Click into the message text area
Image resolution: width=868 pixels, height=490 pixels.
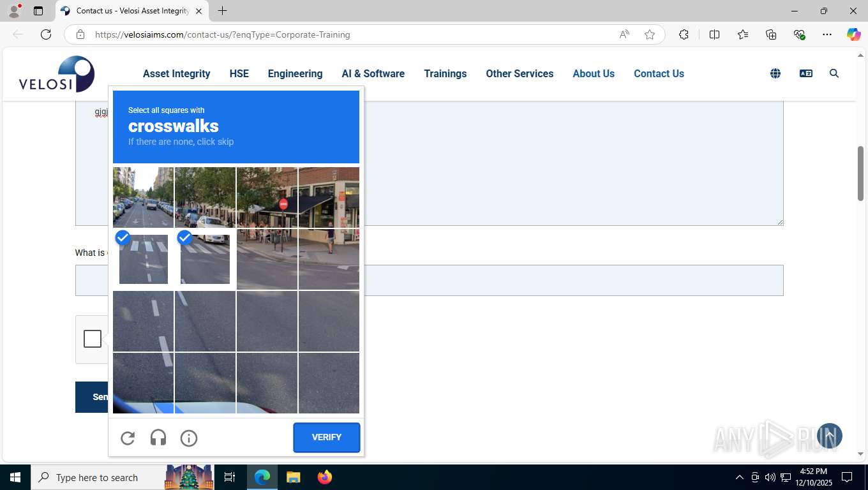(429, 163)
